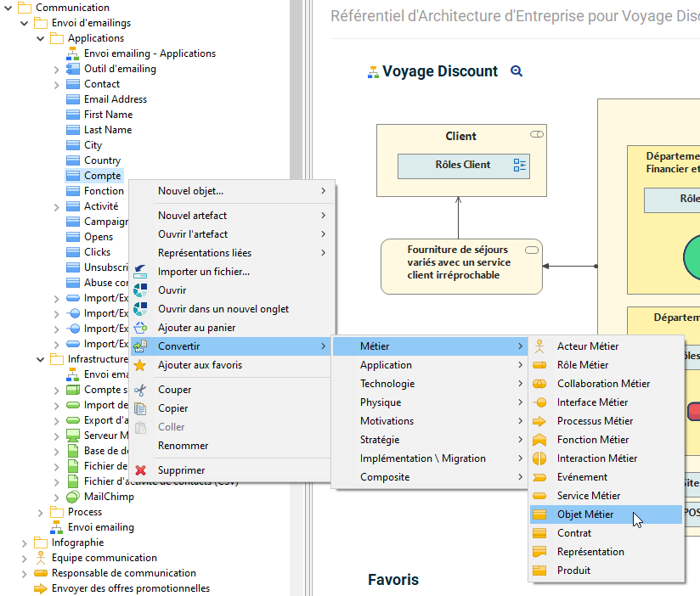Open the Motivations convert submenu
Screen dimensions: 700x596
pos(430,421)
